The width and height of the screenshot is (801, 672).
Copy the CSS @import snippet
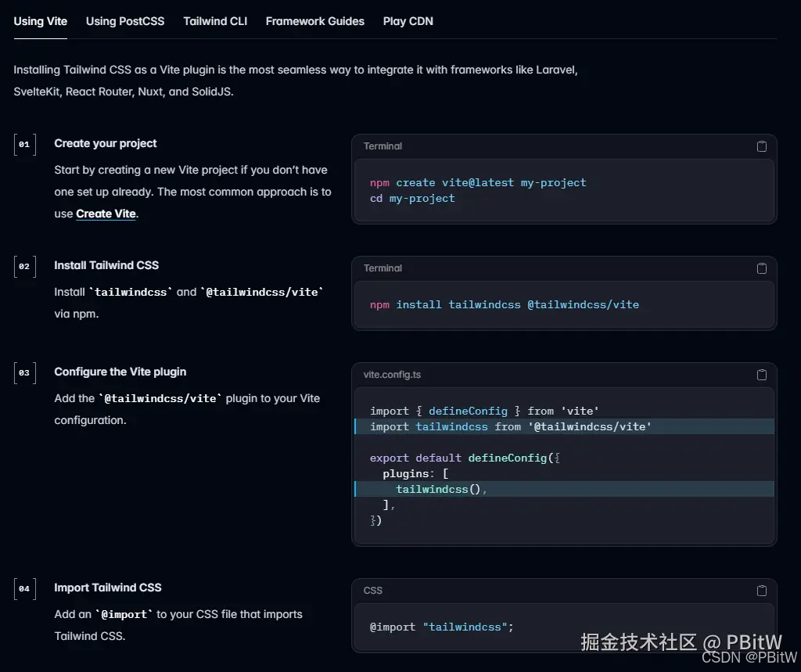[761, 591]
